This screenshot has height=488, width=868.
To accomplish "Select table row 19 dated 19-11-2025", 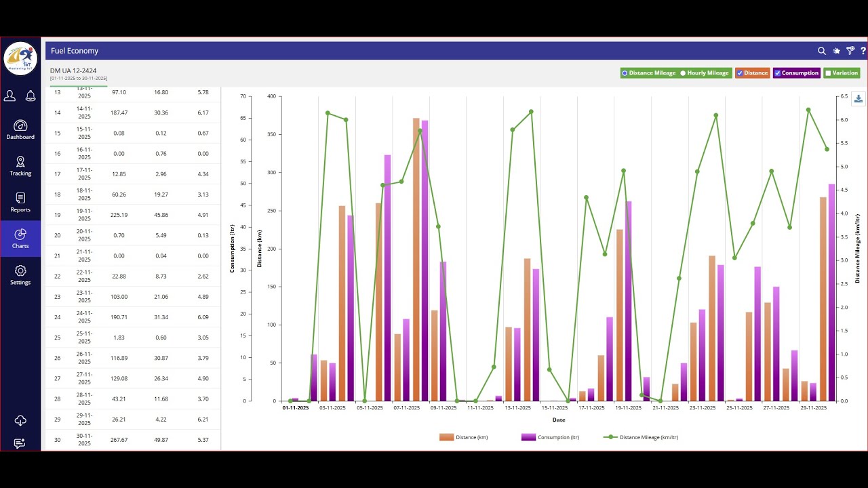I will (x=133, y=215).
